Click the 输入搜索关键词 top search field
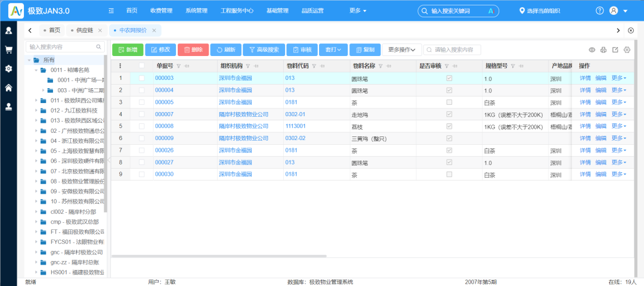The height and width of the screenshot is (286, 644). (459, 11)
